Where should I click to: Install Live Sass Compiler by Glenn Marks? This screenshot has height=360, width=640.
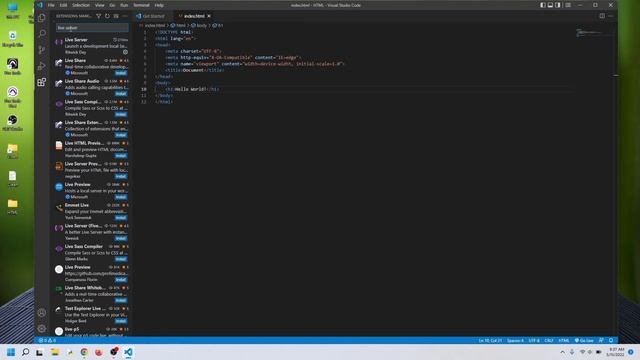point(121,259)
